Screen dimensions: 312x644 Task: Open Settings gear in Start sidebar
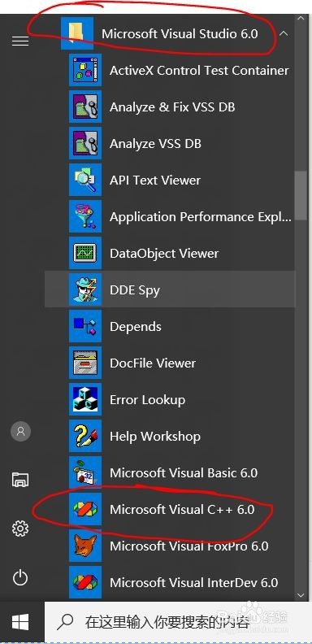(x=20, y=529)
